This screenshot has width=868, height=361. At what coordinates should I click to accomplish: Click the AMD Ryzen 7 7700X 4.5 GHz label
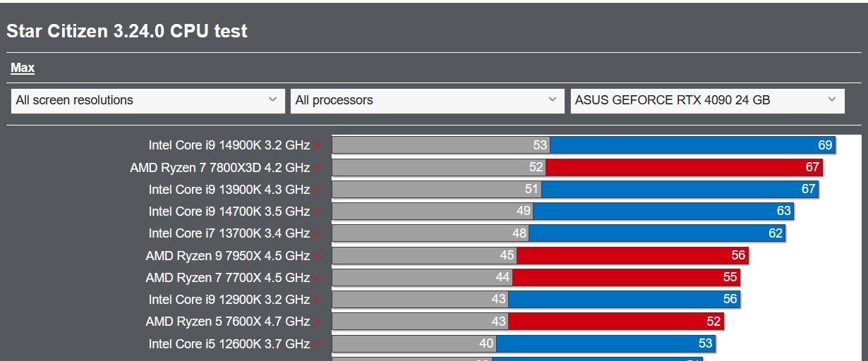coord(228,278)
